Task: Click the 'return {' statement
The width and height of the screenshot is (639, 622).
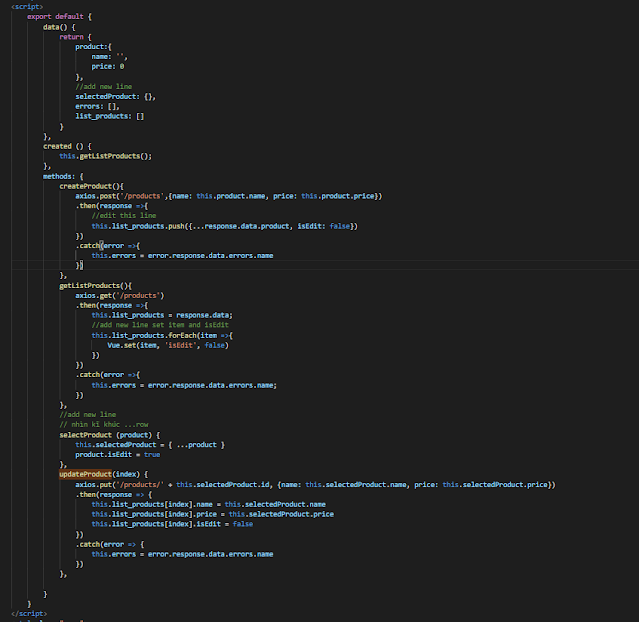Action: coord(75,37)
